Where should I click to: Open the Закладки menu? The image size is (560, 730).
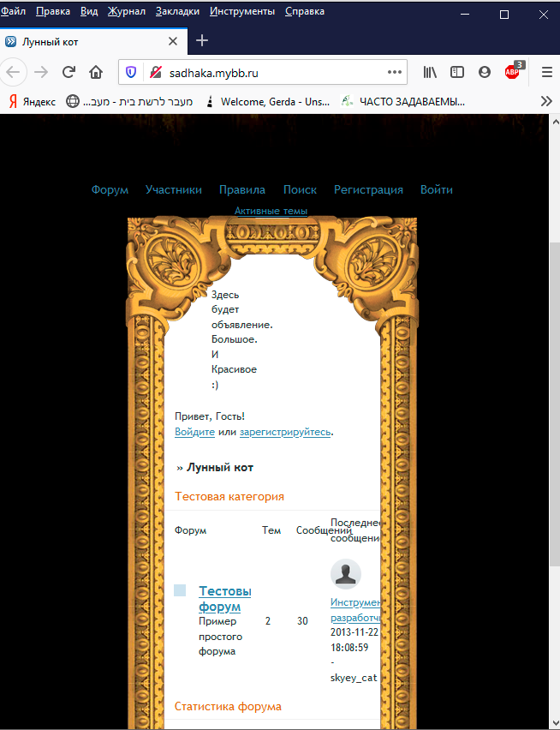pos(177,11)
